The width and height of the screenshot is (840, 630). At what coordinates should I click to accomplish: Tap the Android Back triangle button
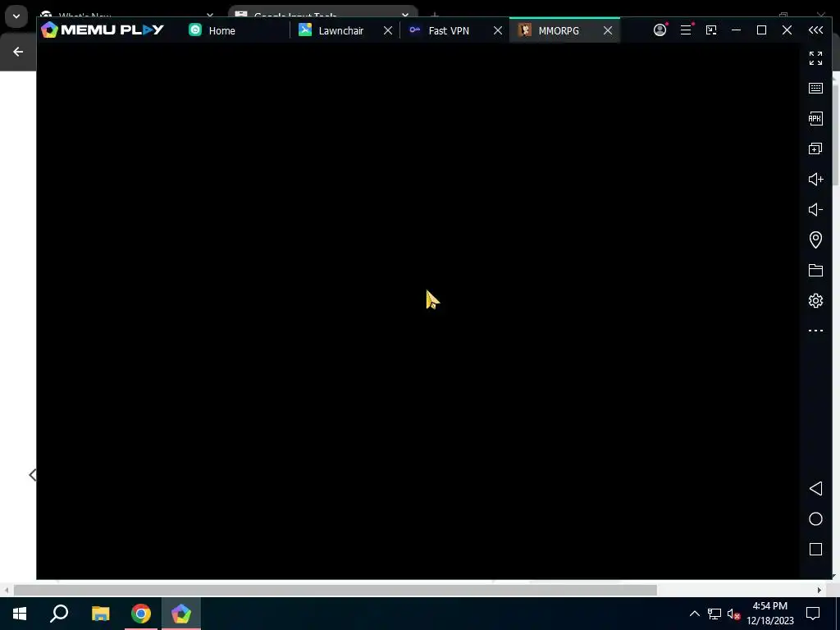815,488
